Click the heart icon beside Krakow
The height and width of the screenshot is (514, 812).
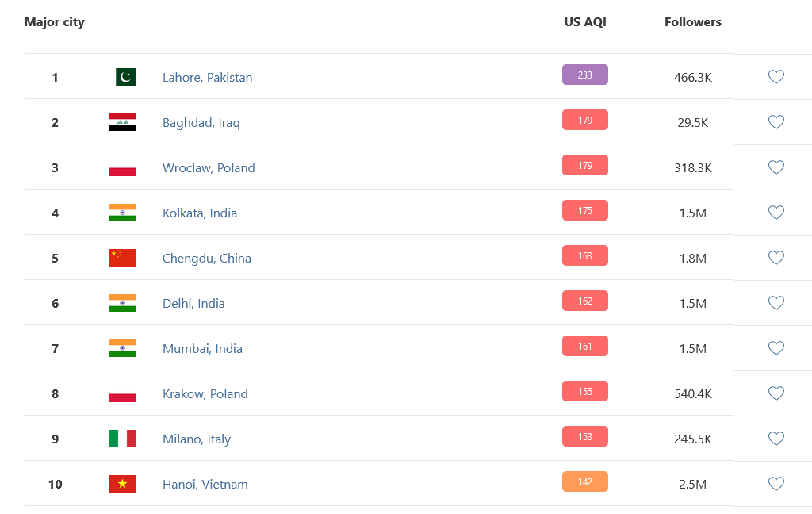tap(776, 393)
